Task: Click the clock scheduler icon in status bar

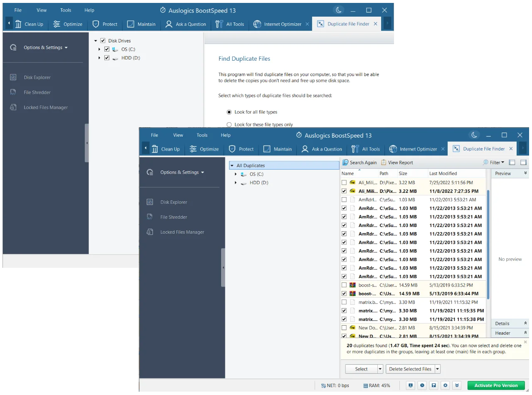Action: coord(422,385)
